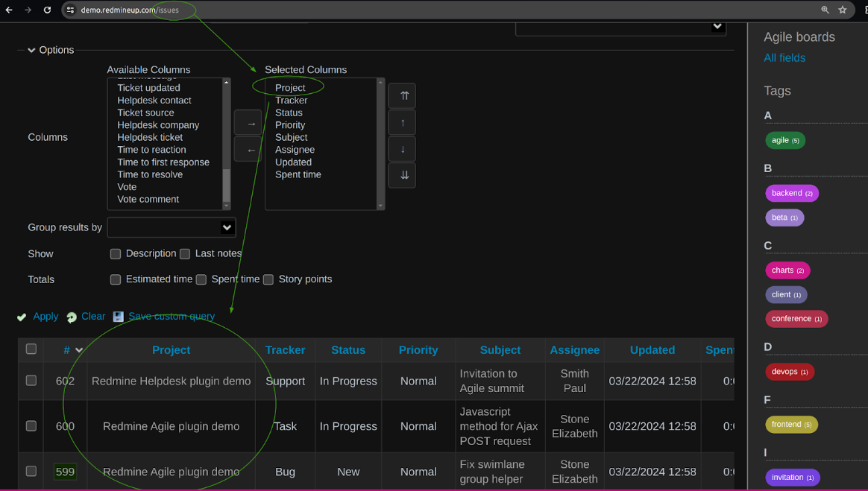Select Helpdesk contact in Available Columns
The width and height of the screenshot is (868, 491).
coord(154,101)
